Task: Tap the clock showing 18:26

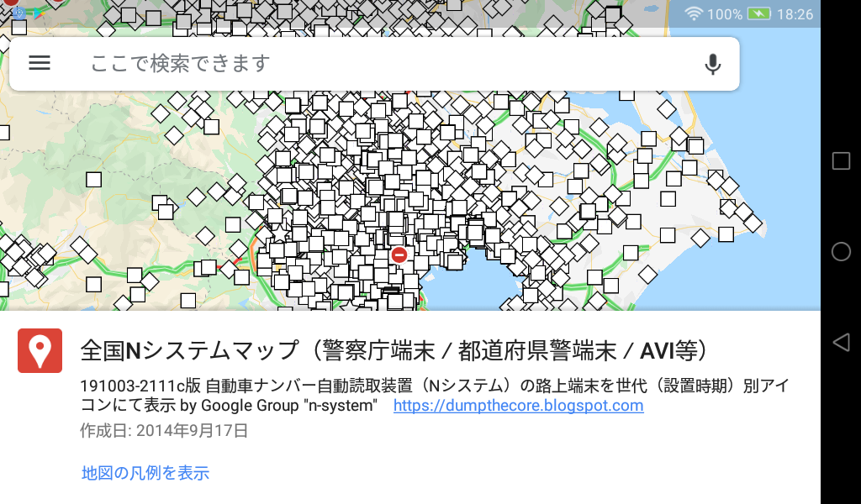Action: pyautogui.click(x=795, y=14)
